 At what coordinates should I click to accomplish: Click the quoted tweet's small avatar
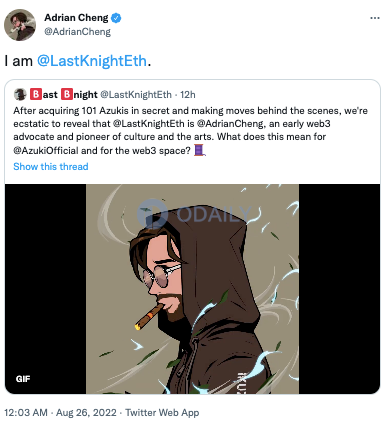coord(20,95)
